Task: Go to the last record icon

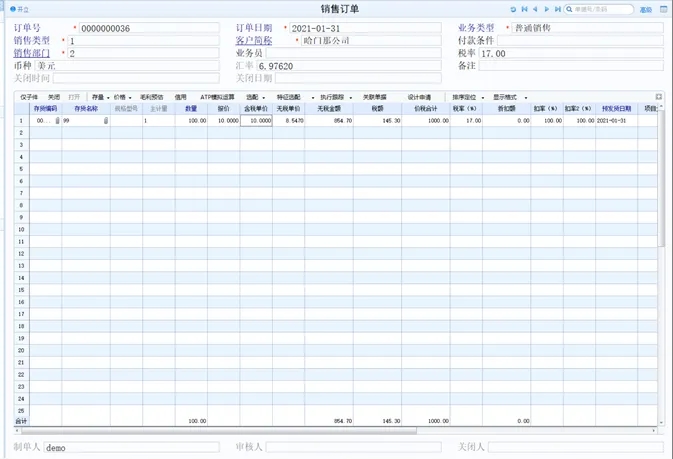Action: coord(557,9)
